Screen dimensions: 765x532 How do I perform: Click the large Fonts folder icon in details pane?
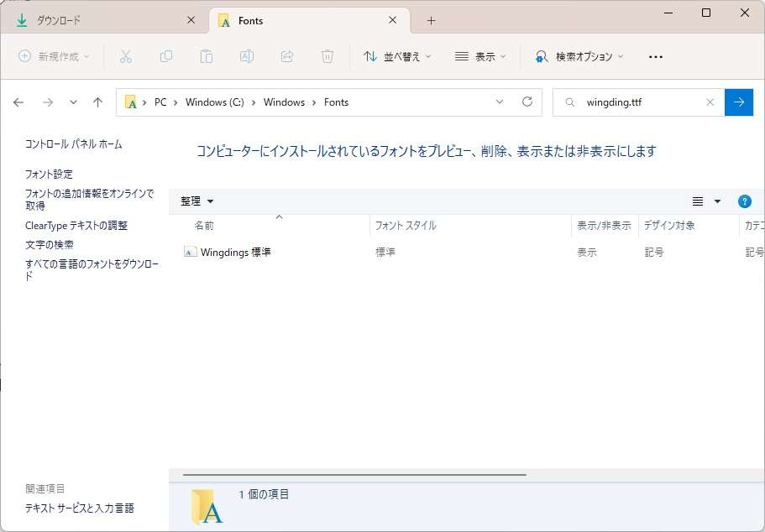pos(207,506)
